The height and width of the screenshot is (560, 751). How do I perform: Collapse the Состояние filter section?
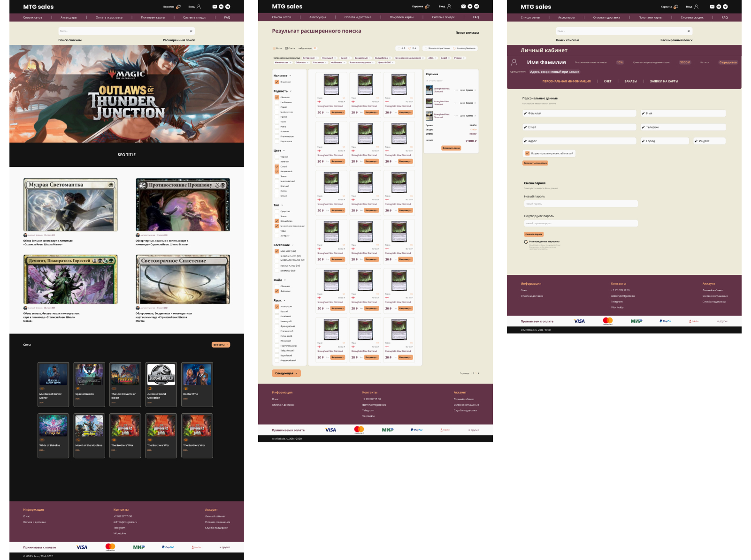[x=292, y=245]
